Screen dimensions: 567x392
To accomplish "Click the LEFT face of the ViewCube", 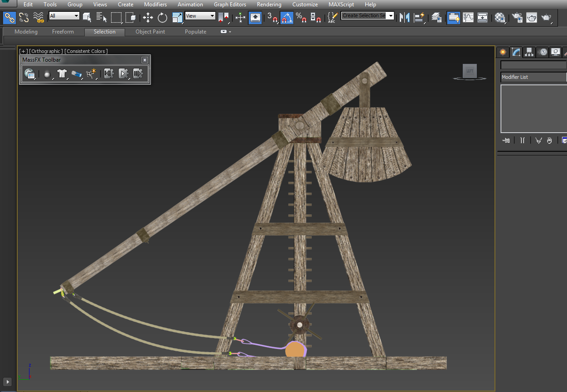I will coord(470,71).
